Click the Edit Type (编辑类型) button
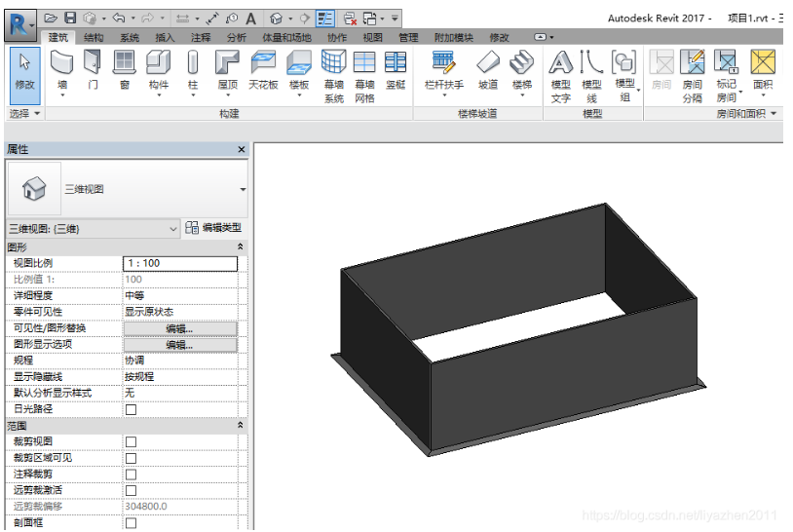The image size is (793, 532). point(213,228)
